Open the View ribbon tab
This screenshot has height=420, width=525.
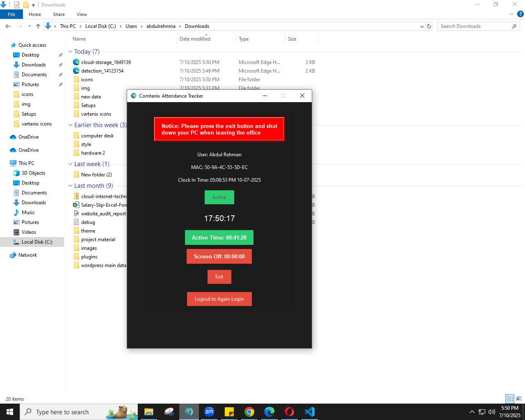[82, 14]
